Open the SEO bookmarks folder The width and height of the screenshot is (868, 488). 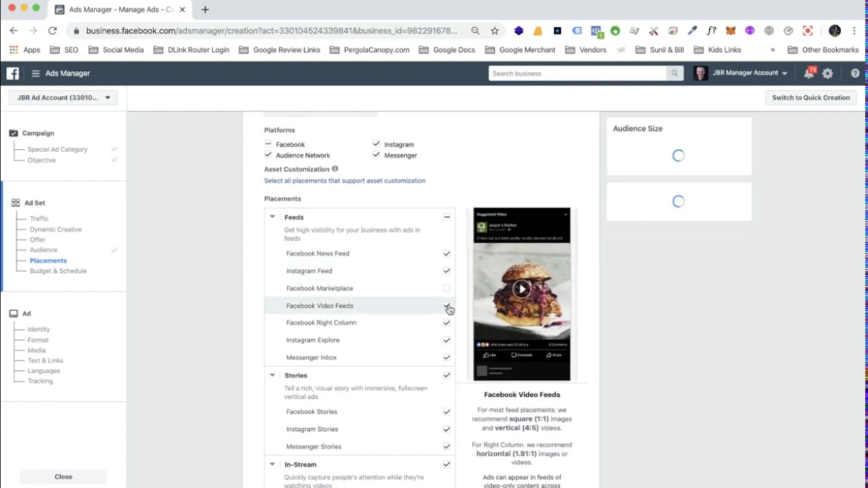64,49
